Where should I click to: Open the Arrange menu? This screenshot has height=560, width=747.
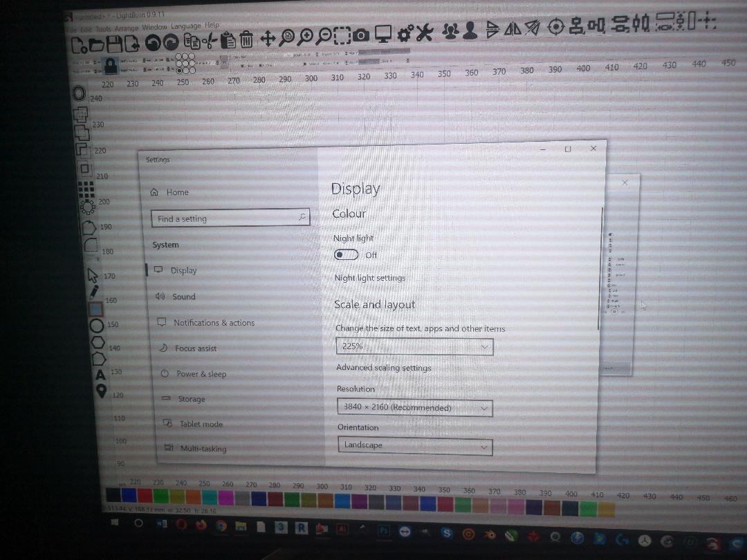[127, 28]
